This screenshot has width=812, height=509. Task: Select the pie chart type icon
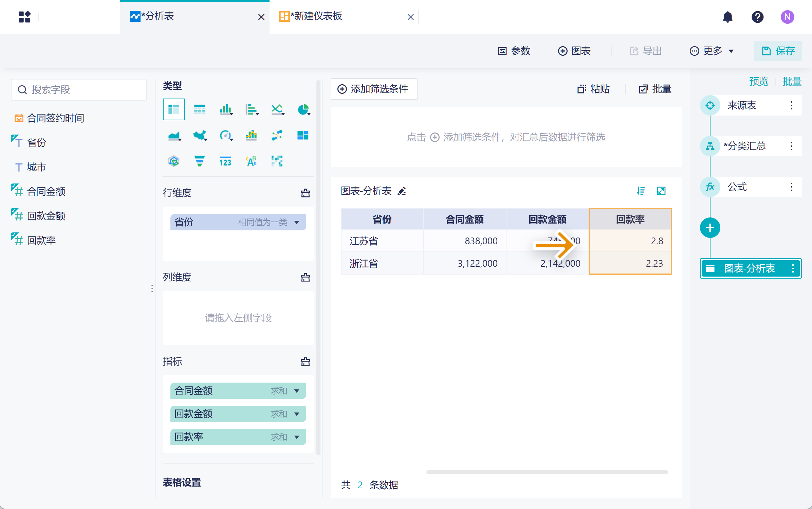303,110
